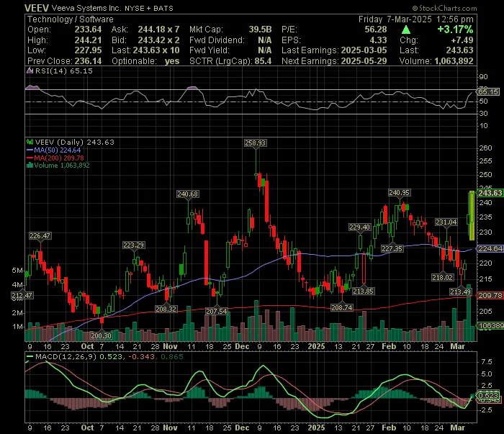504x434 pixels.
Task: Click the RSI(14) indicator legend icon
Action: click(x=30, y=71)
